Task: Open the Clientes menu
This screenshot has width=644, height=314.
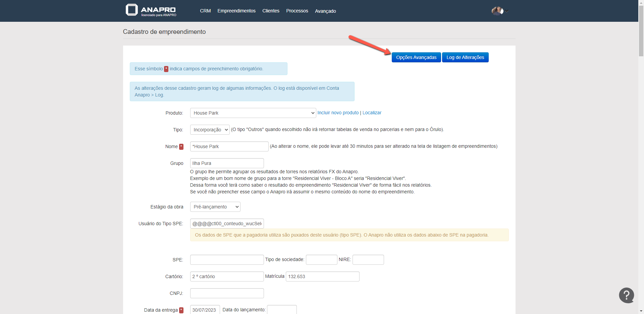Action: click(x=271, y=11)
